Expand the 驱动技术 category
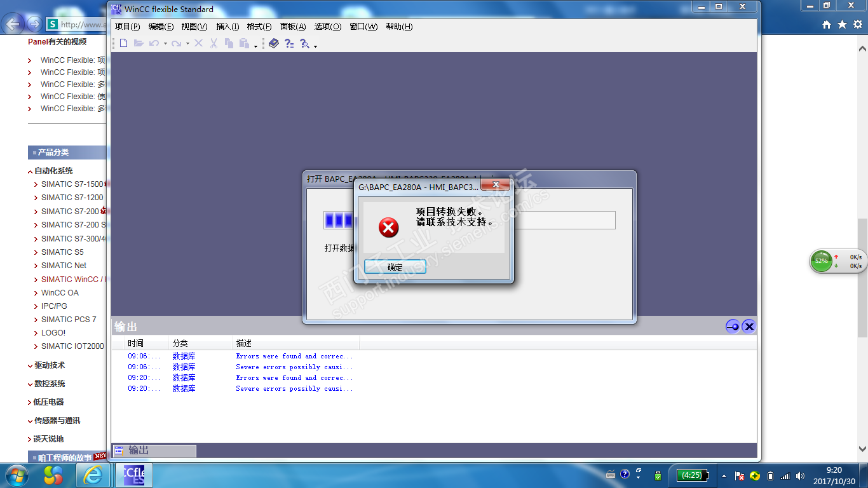Image resolution: width=868 pixels, height=488 pixels. tap(30, 366)
